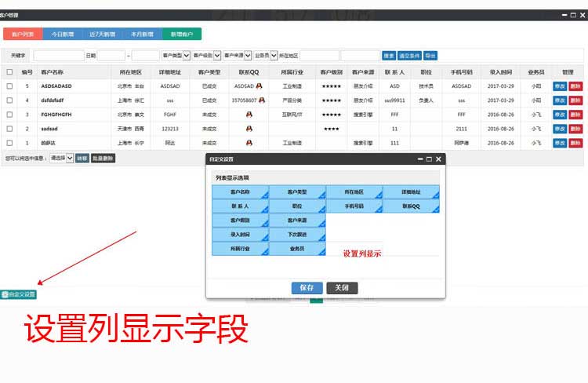Toggle 详细地址 column display tile

click(412, 191)
